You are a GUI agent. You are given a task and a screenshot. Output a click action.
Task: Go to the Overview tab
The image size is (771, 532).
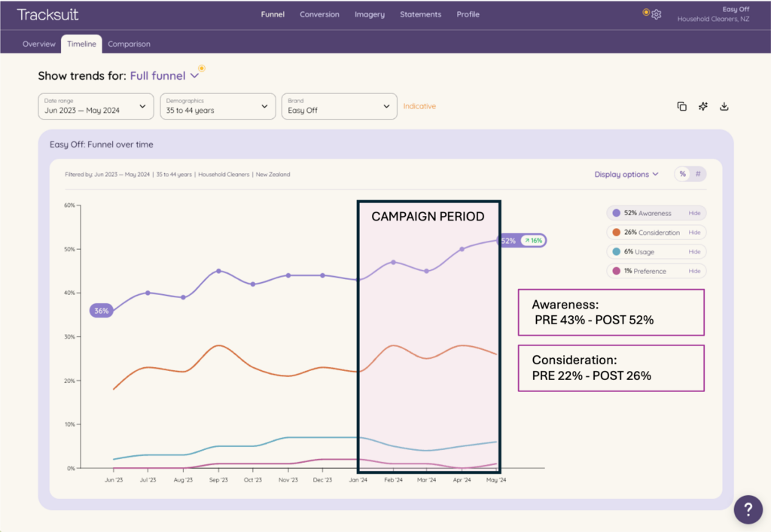point(39,44)
